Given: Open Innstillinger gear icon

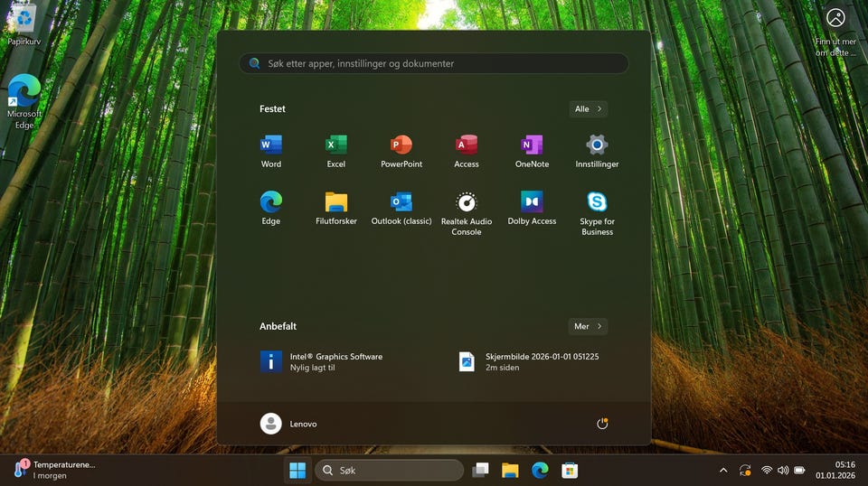Looking at the screenshot, I should 597,151.
